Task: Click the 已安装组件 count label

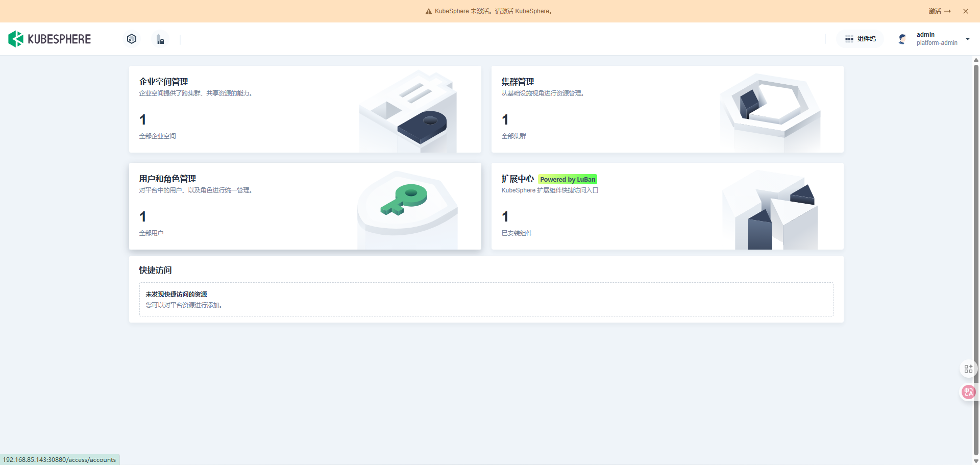Action: pos(517,233)
